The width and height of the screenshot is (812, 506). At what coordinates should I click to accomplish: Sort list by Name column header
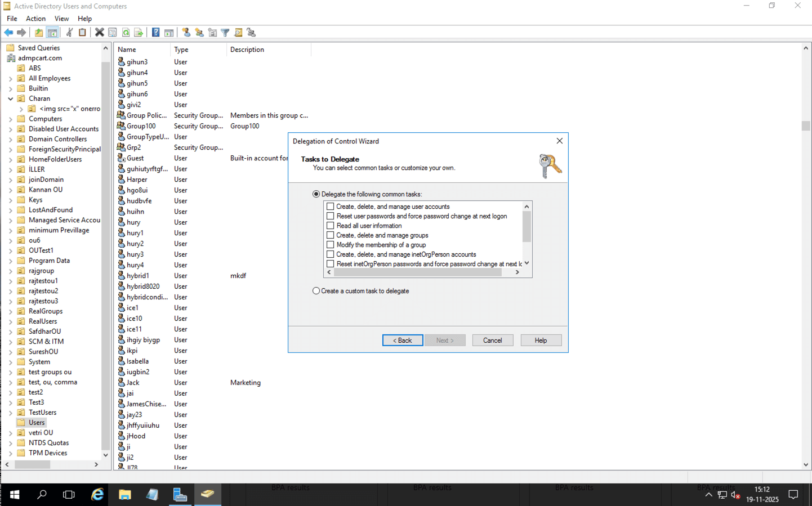tap(142, 50)
